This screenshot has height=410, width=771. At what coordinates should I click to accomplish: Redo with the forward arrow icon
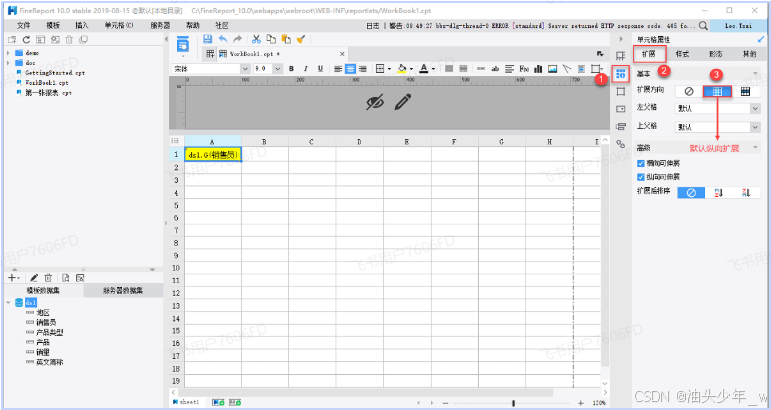point(237,39)
